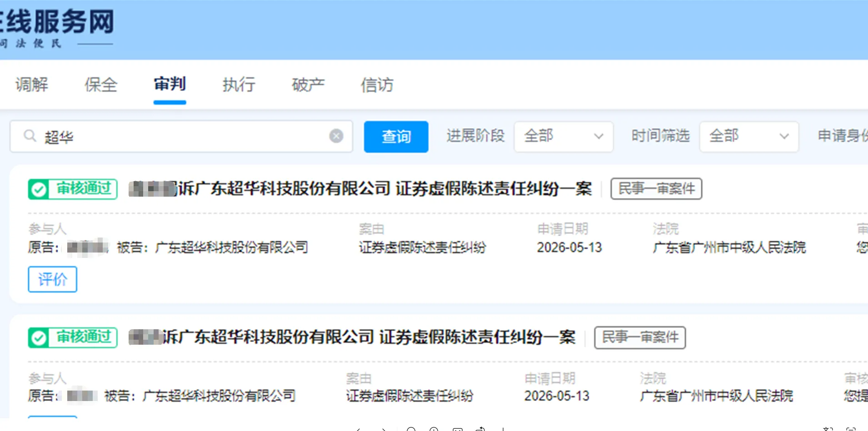Click the 评价 button on first case
This screenshot has height=431, width=868.
52,279
